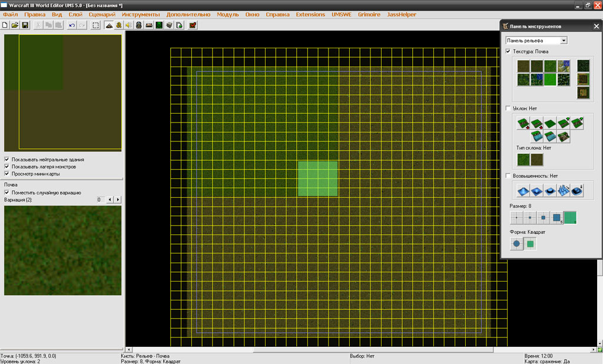Select the lower cliff by two levels tool
Viewport: 603px width, 364px height.
pyautogui.click(x=523, y=123)
